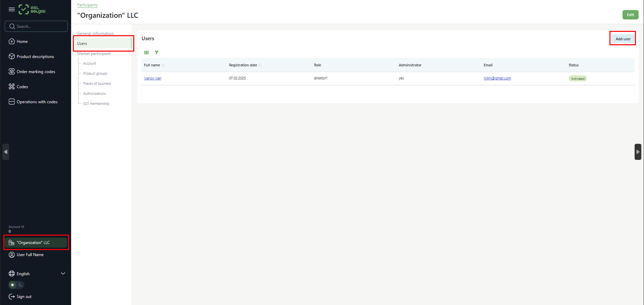Expand the English language dropdown
This screenshot has height=305, width=644.
point(63,273)
